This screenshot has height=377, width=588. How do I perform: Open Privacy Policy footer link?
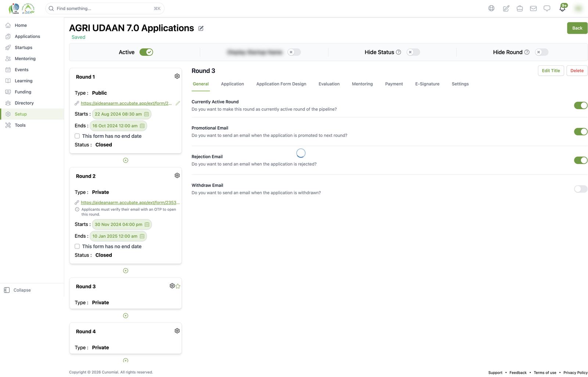click(576, 373)
